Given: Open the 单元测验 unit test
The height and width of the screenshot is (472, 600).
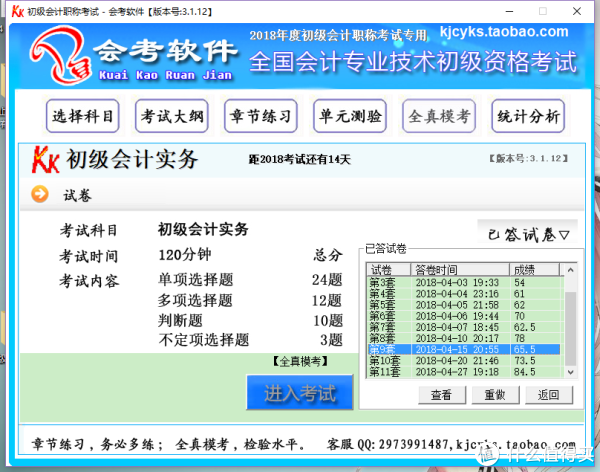Looking at the screenshot, I should tap(350, 116).
